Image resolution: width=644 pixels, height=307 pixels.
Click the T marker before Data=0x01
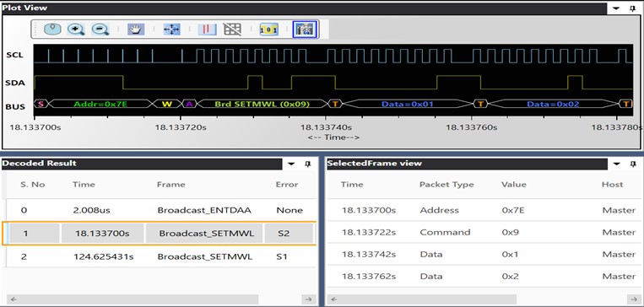(x=335, y=104)
